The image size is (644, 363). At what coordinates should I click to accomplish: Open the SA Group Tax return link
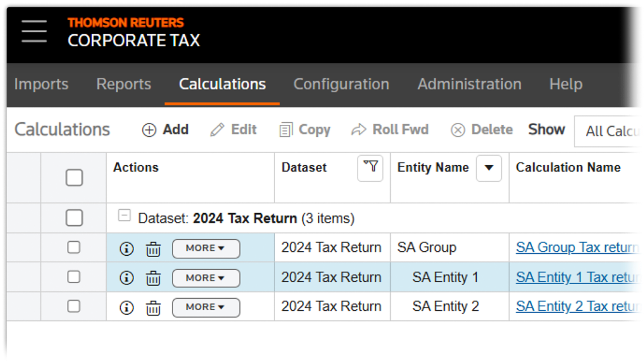click(578, 248)
